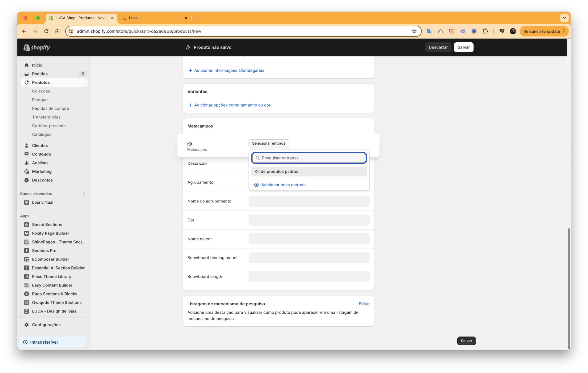The image size is (588, 373).
Task: Open the Sections Pro app
Action: tap(44, 251)
